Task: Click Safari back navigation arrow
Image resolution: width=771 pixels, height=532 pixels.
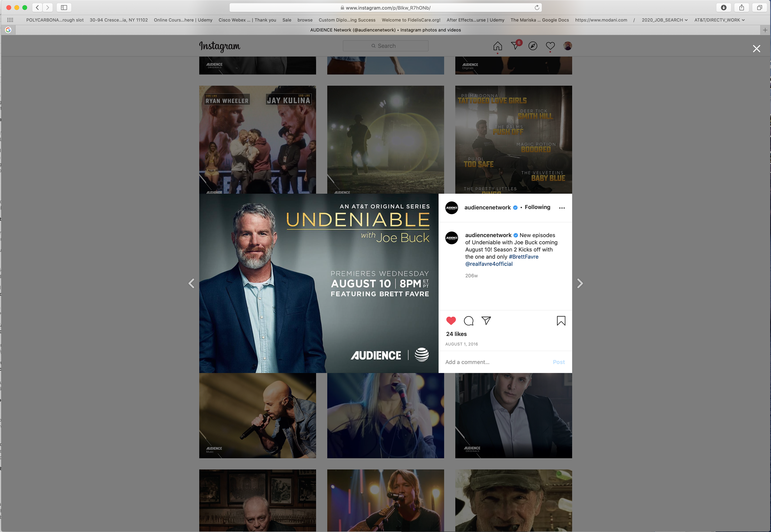Action: (37, 7)
